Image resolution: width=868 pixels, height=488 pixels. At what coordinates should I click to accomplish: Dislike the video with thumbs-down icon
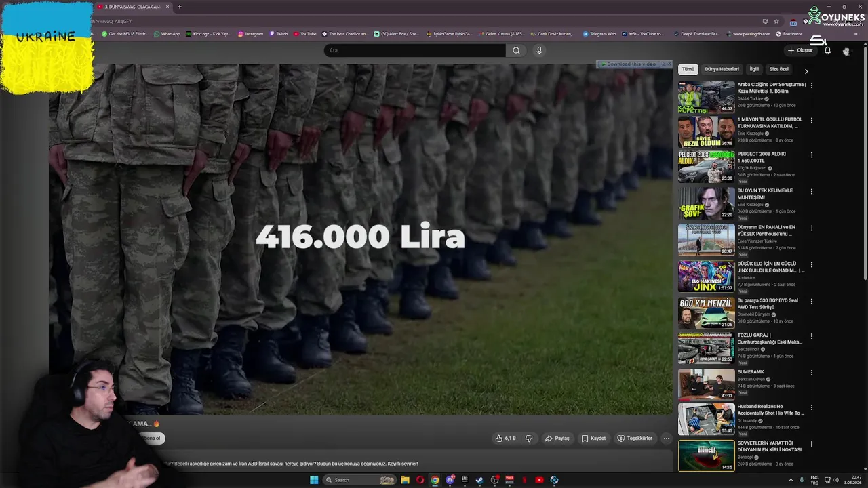529,439
